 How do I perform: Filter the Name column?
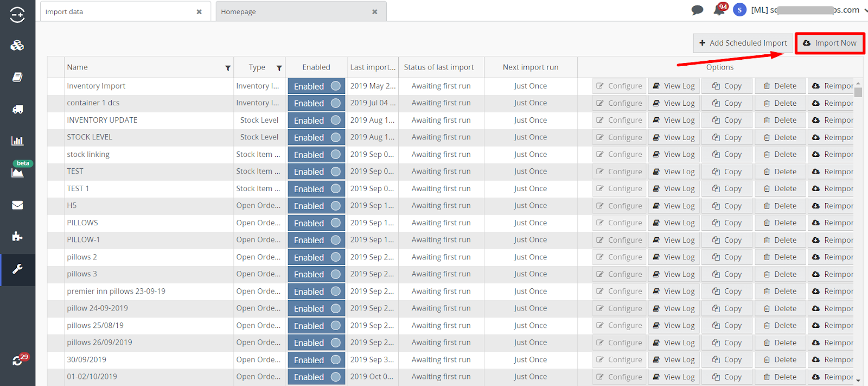coord(228,68)
